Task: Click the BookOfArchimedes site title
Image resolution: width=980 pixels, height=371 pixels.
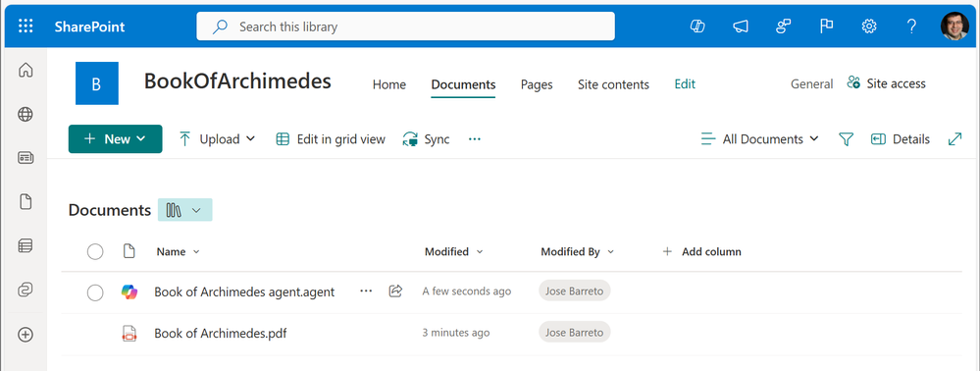Action: pos(237,81)
